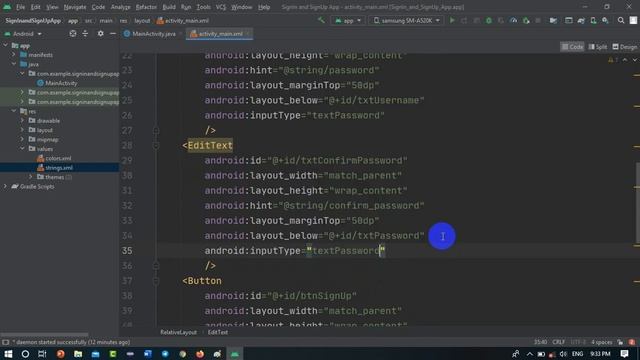Open Firefox from the taskbar
This screenshot has width=640, height=360.
pos(200,354)
